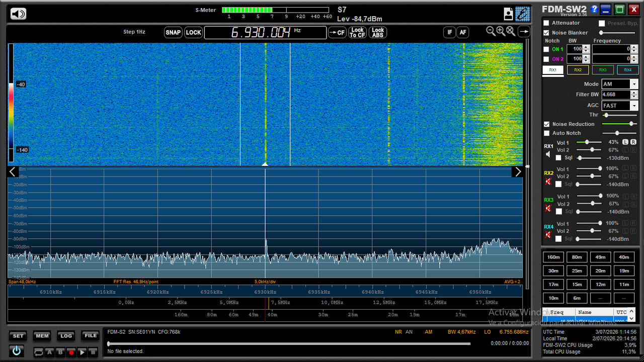Mute audio with the speaker icon at top left
The height and width of the screenshot is (362, 644).
tap(18, 14)
